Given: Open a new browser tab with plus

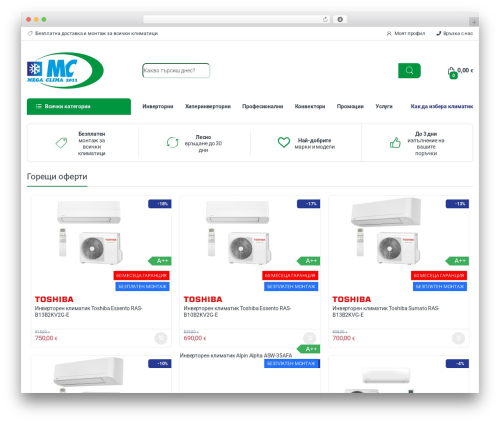Looking at the screenshot, I should point(474,22).
